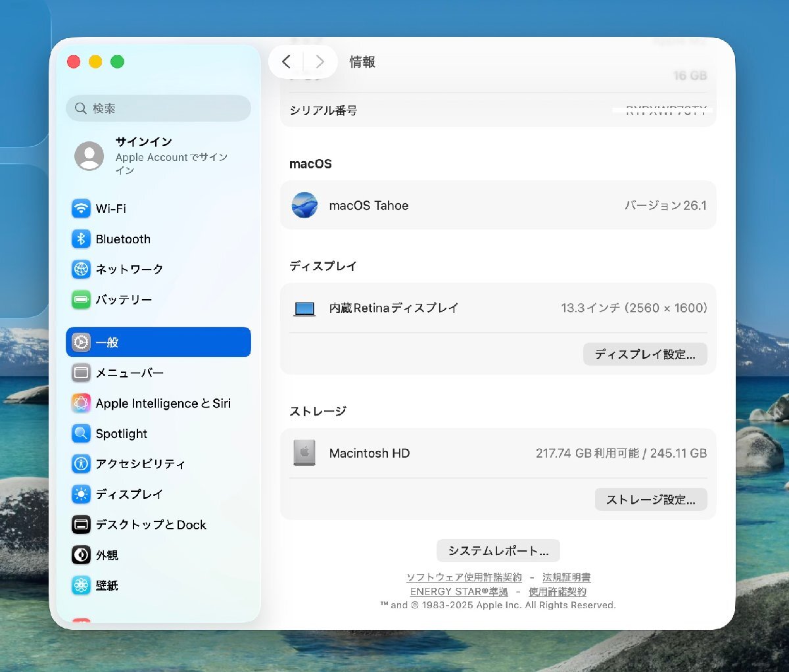Select 壁紙 label in sidebar
The height and width of the screenshot is (672, 789).
tap(107, 585)
